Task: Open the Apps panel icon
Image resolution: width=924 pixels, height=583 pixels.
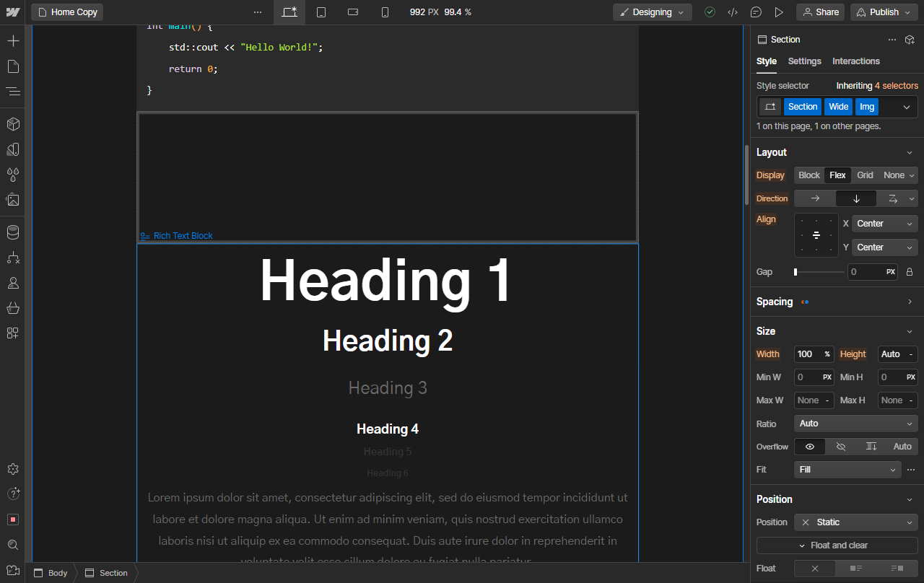Action: (12, 333)
